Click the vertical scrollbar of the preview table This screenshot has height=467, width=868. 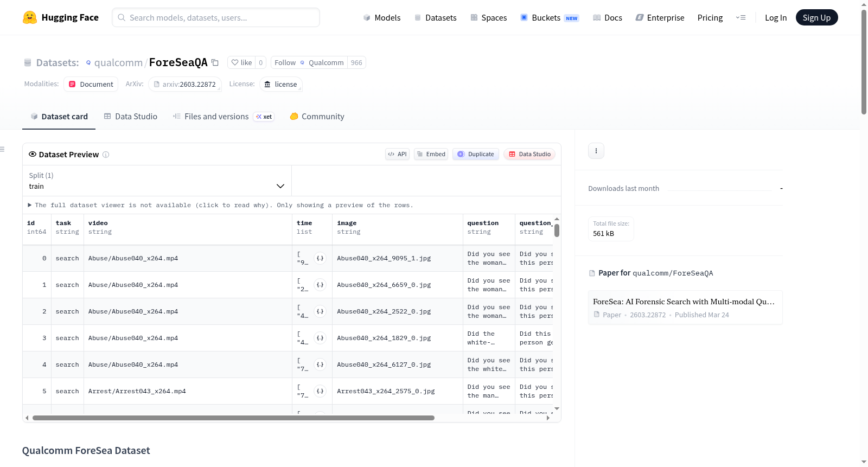pos(557,231)
